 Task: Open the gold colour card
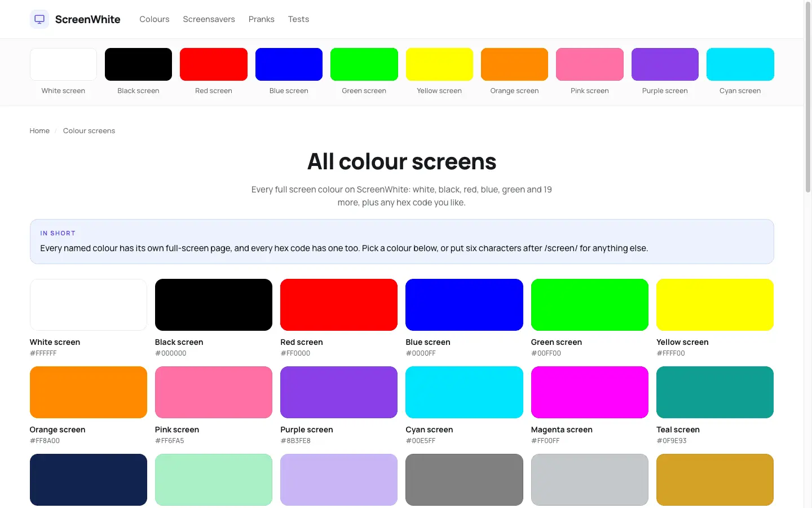pos(715,480)
